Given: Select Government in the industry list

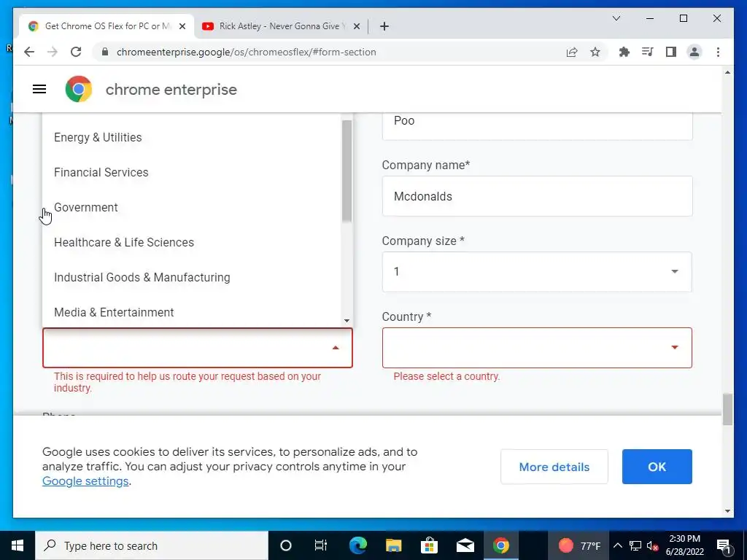Looking at the screenshot, I should coord(192,207).
